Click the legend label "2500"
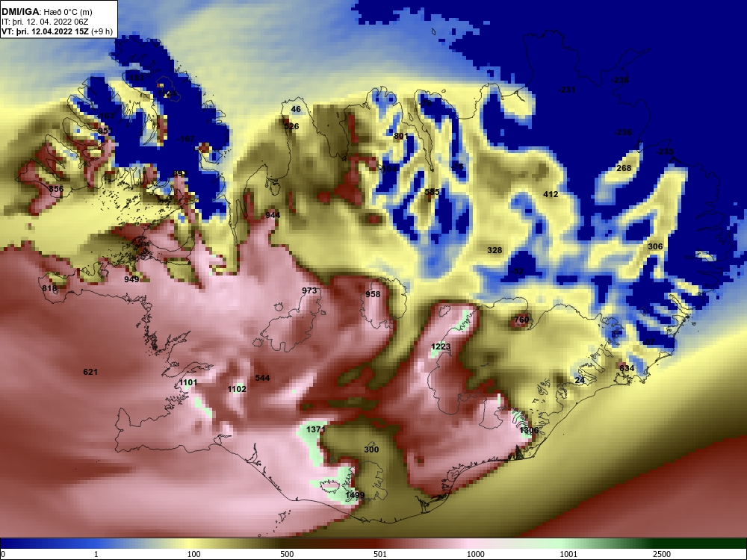 tap(662, 554)
